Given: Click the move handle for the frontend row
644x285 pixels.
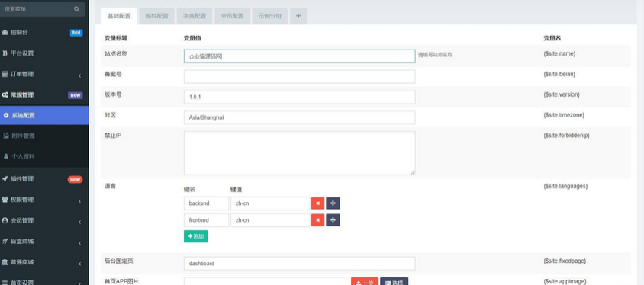Looking at the screenshot, I should click(333, 220).
